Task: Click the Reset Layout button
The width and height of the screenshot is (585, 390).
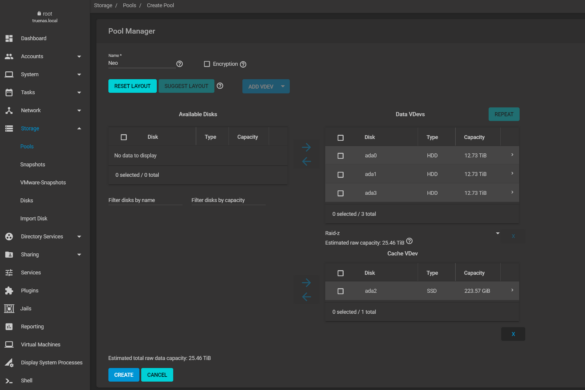Action: [x=132, y=86]
